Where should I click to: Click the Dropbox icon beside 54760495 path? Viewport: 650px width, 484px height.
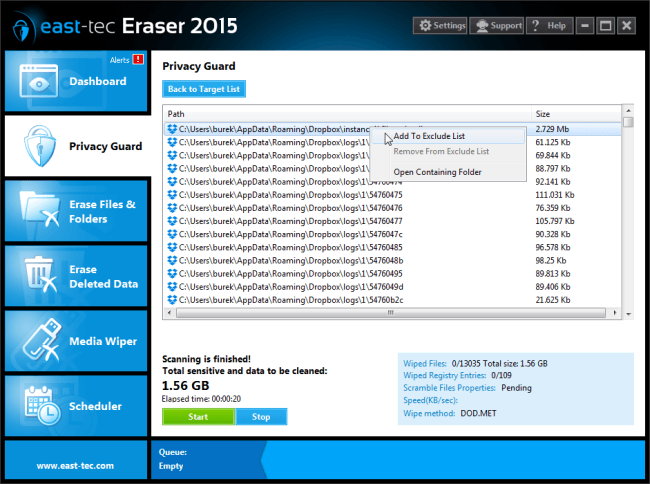pyautogui.click(x=172, y=273)
